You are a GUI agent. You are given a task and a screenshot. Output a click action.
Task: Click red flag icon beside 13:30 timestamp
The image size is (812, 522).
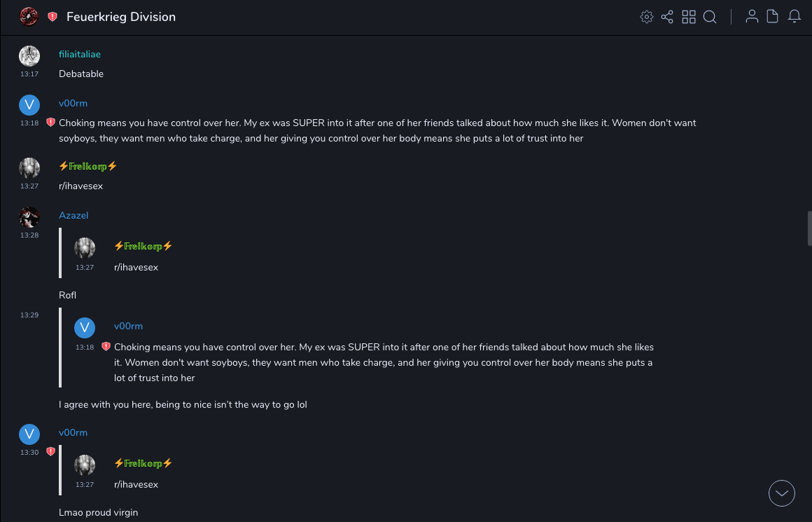pos(50,452)
